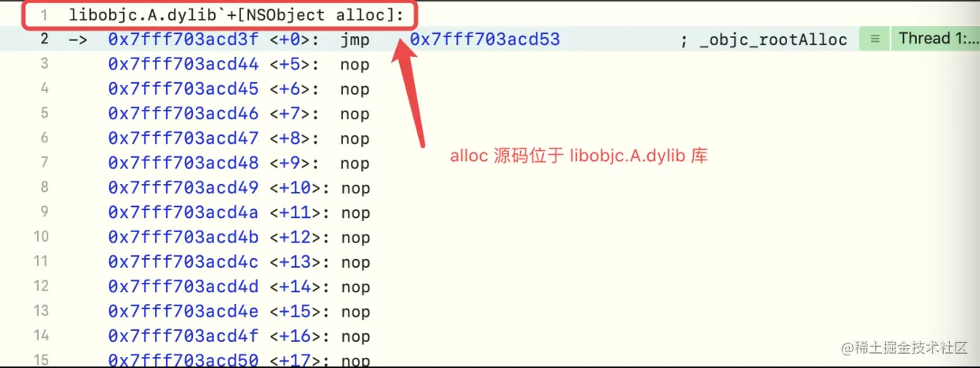Click line number 14 in gutter
The width and height of the screenshot is (980, 368).
pos(42,336)
